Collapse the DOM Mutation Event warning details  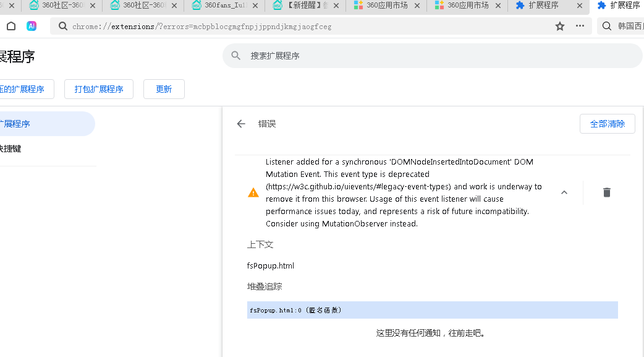click(x=564, y=192)
